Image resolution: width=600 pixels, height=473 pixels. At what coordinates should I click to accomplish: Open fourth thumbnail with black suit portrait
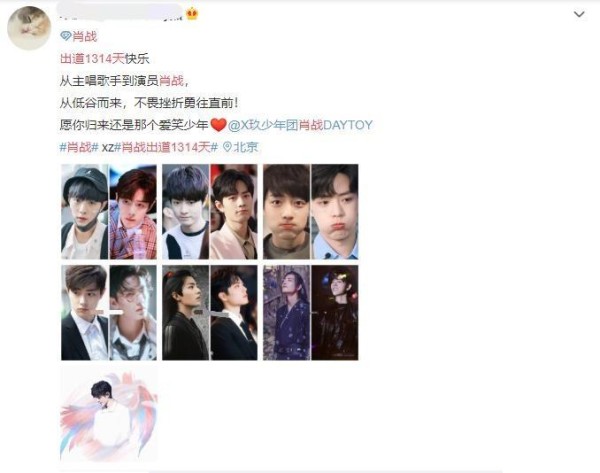pyautogui.click(x=109, y=313)
